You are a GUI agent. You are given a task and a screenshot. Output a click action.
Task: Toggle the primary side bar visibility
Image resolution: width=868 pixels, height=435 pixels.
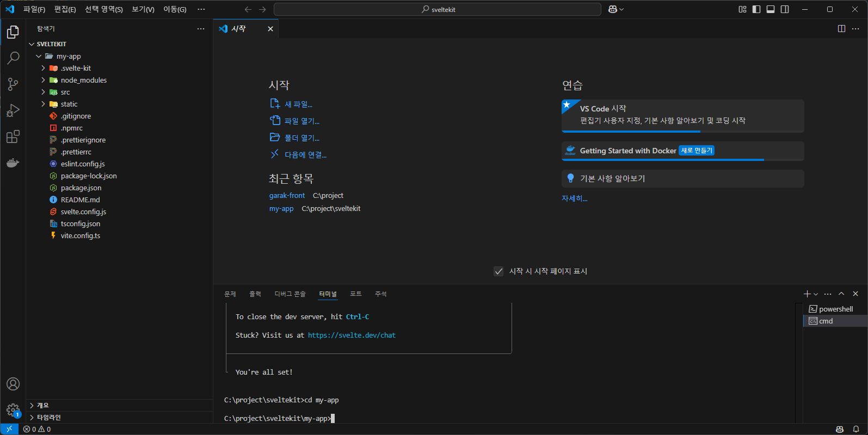point(756,9)
